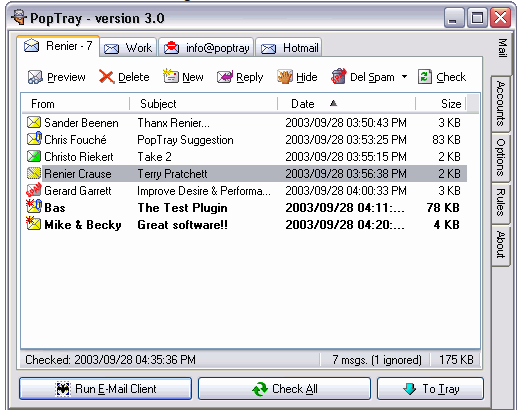Open the info@poptray account tab
520x410 pixels.
[206, 48]
